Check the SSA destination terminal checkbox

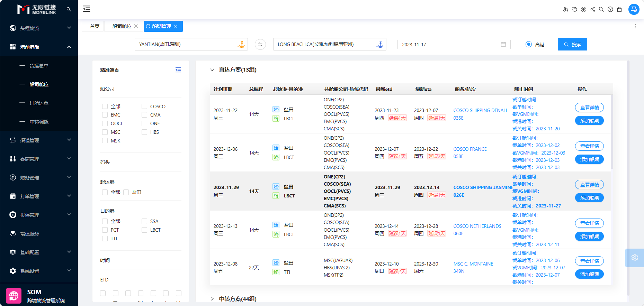tap(144, 221)
